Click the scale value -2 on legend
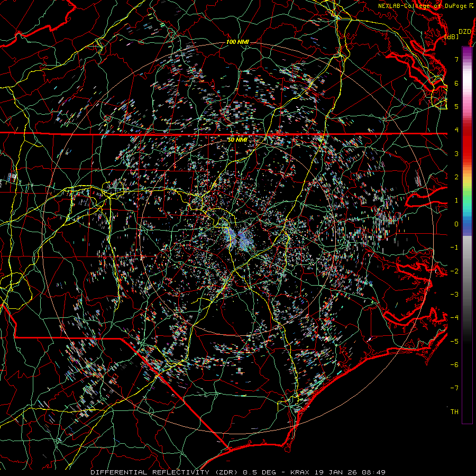Viewport: 476px width, 476px height. click(454, 271)
